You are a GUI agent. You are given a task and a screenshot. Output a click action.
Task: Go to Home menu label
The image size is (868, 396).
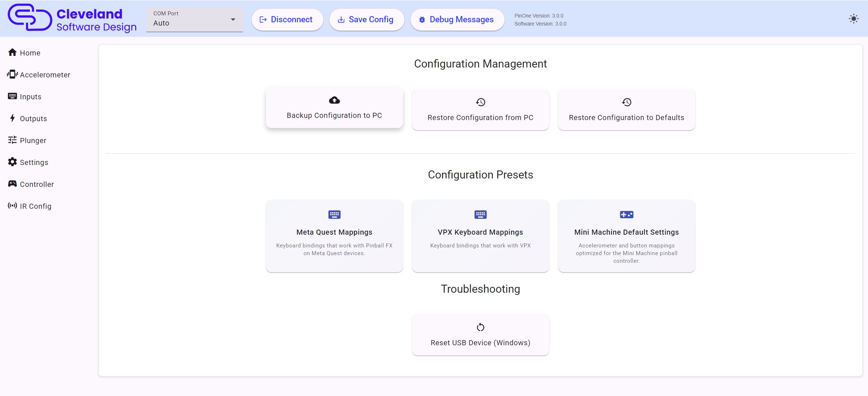(x=30, y=53)
